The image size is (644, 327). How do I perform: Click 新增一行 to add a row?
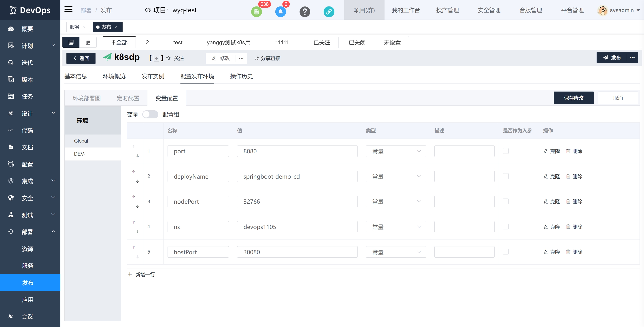(141, 274)
